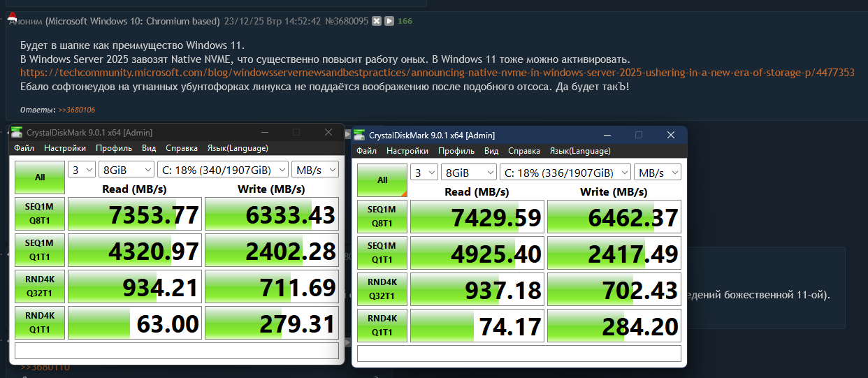
Task: Click the 7353.77 read result
Action: (135, 214)
